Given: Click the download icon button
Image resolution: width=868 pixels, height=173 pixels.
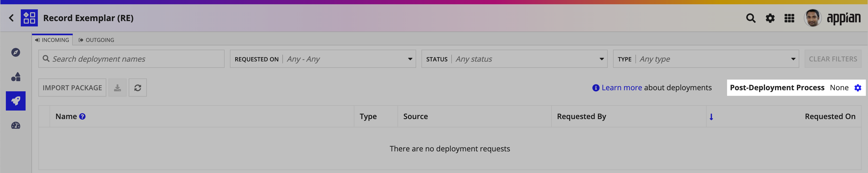Looking at the screenshot, I should click(117, 88).
